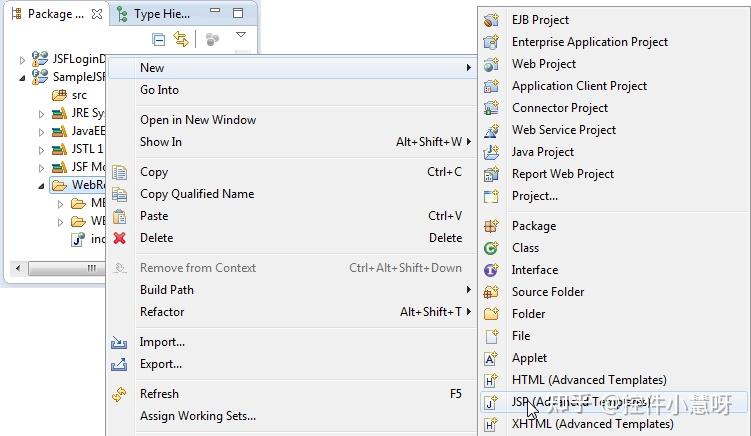Click the Web Service Project icon
Viewport: 751px width, 436px height.
coord(491,130)
